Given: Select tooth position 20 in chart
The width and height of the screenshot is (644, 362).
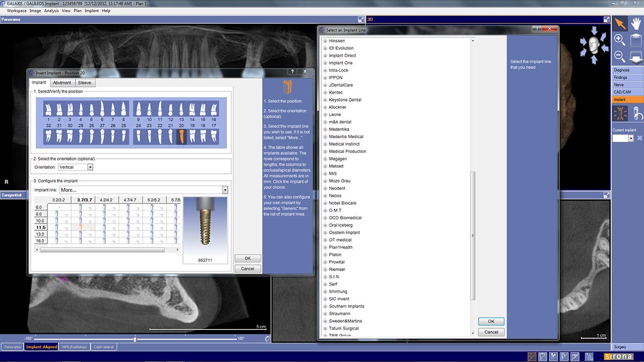Looking at the screenshot, I should click(181, 136).
